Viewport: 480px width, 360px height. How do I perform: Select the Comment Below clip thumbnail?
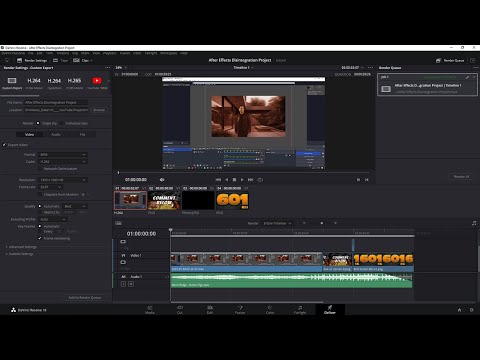pyautogui.click(x=164, y=200)
